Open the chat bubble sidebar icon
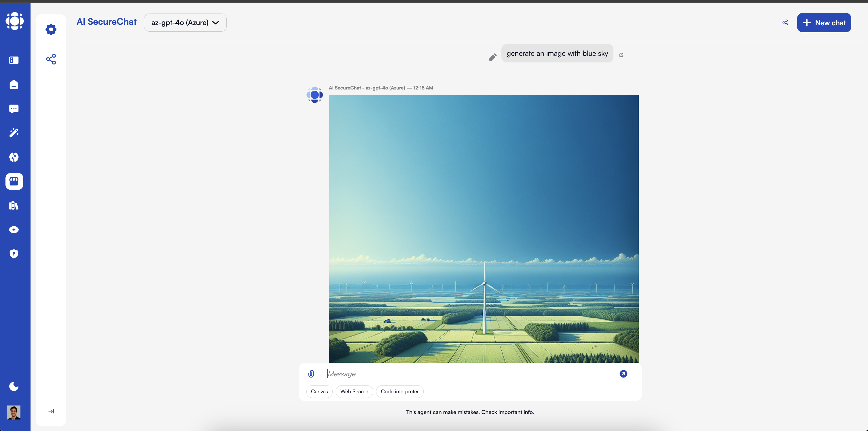868x431 pixels. (x=14, y=109)
